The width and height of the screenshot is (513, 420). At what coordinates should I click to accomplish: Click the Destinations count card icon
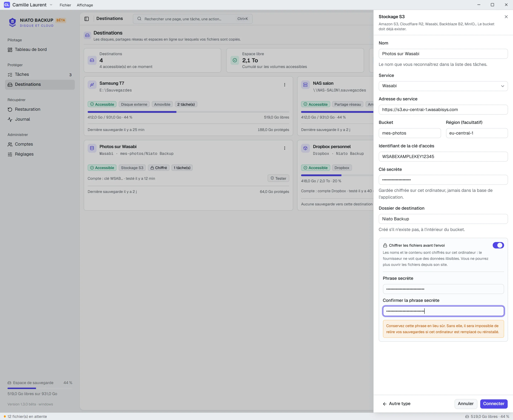click(92, 60)
